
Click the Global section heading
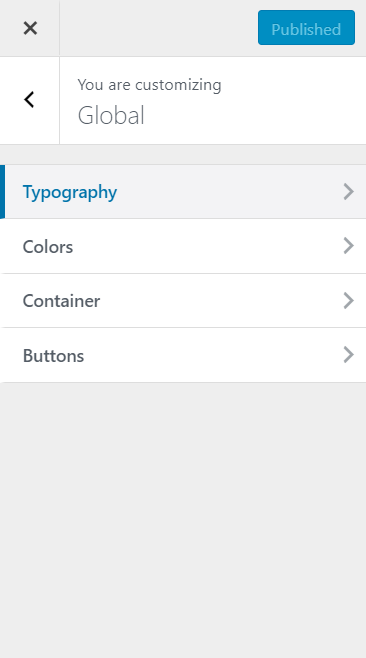point(111,115)
